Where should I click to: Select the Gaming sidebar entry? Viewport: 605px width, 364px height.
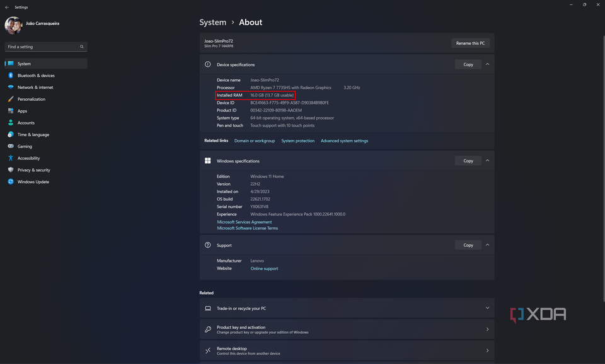point(46,146)
